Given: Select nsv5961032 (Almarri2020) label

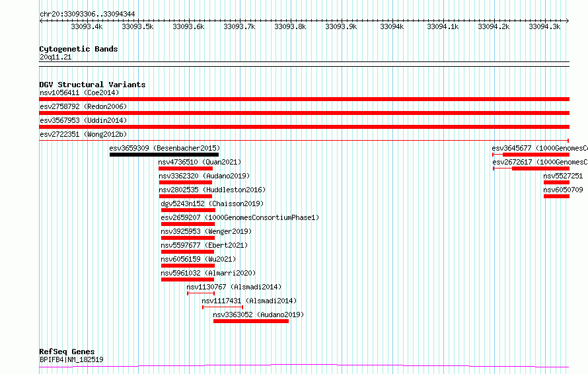Looking at the screenshot, I should pos(208,273).
